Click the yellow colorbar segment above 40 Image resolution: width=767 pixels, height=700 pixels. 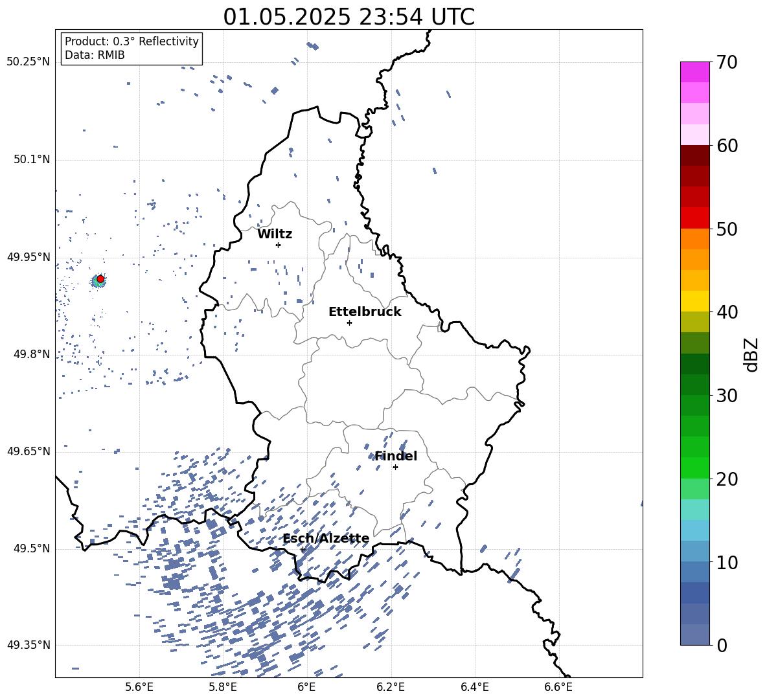coord(695,301)
